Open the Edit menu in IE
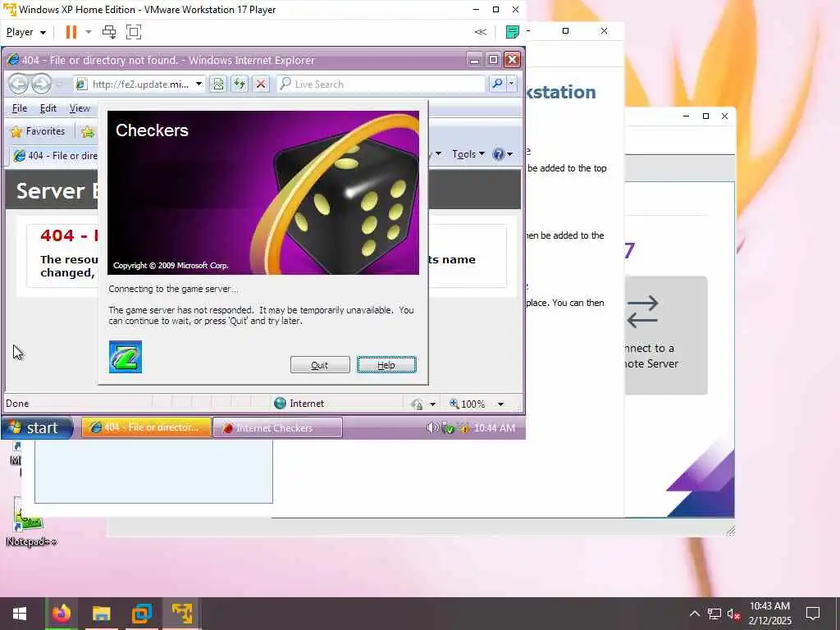 48,108
